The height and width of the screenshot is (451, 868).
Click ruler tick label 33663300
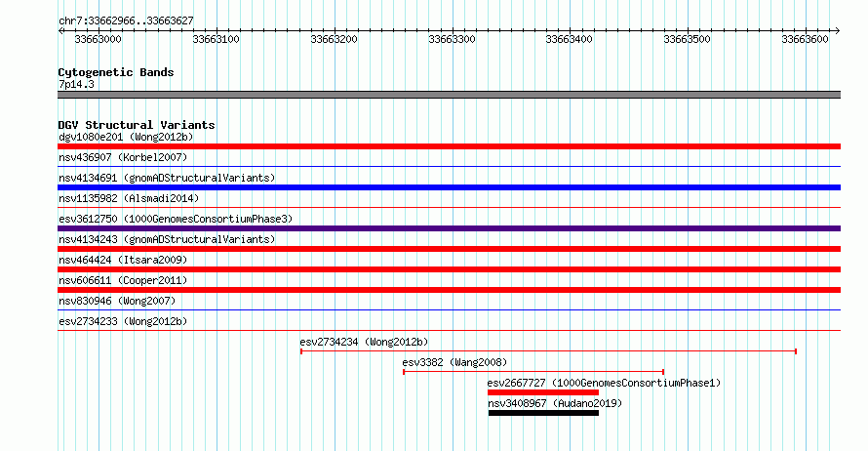click(x=452, y=39)
